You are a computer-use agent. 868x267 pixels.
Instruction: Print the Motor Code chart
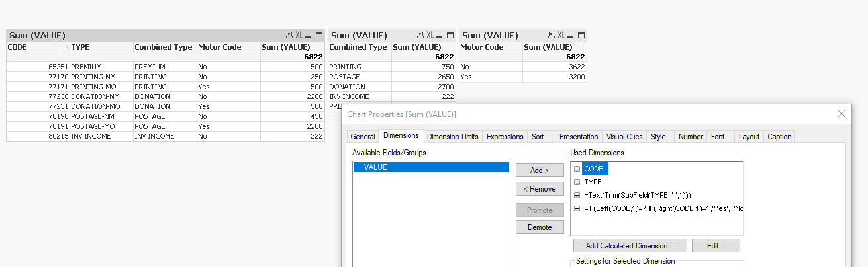pyautogui.click(x=551, y=35)
